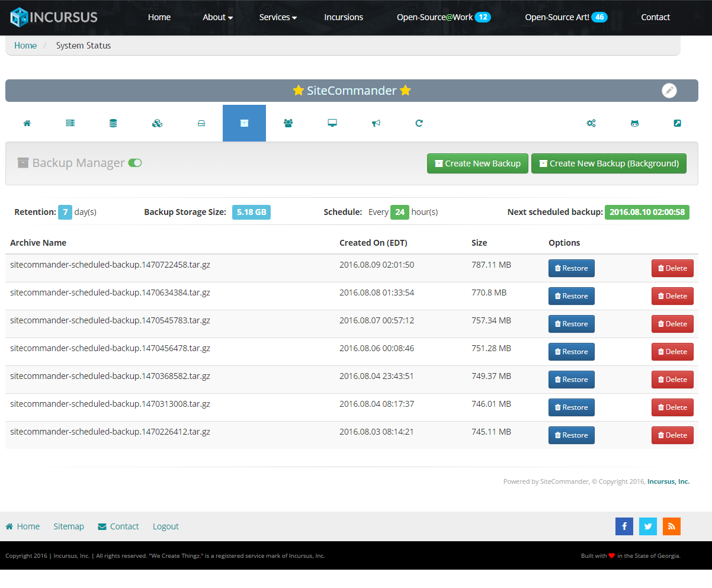Click the refresh status icon

point(419,123)
